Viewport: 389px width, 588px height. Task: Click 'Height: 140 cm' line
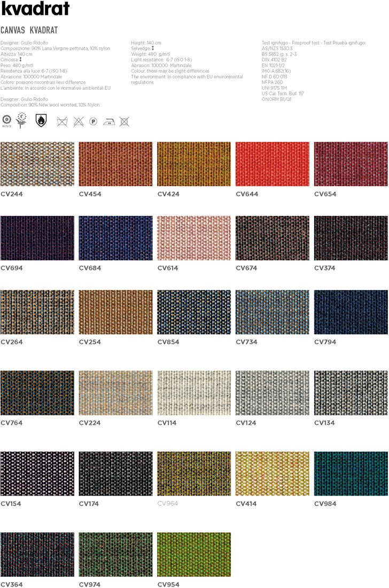[x=146, y=43]
